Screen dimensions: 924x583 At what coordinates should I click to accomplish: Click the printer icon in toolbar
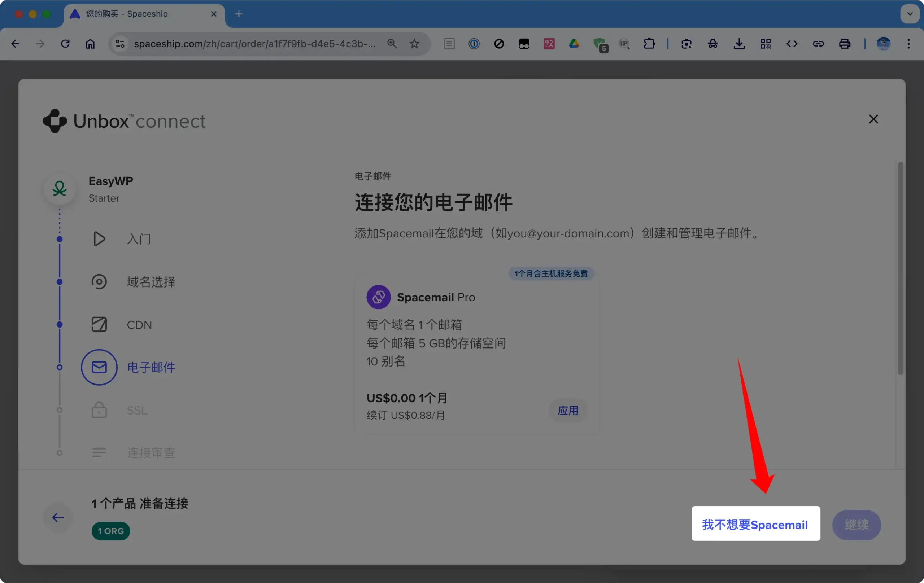coord(845,44)
